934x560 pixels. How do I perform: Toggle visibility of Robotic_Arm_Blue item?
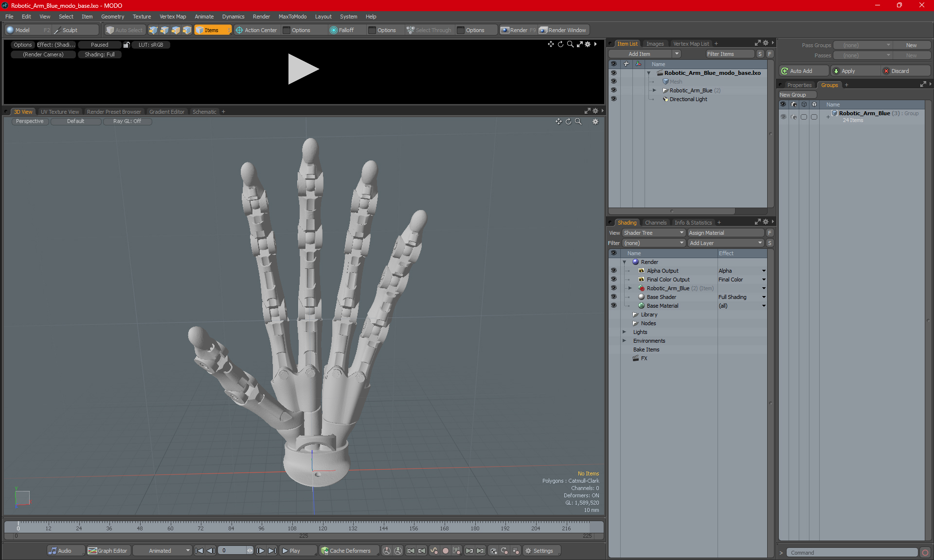point(613,90)
